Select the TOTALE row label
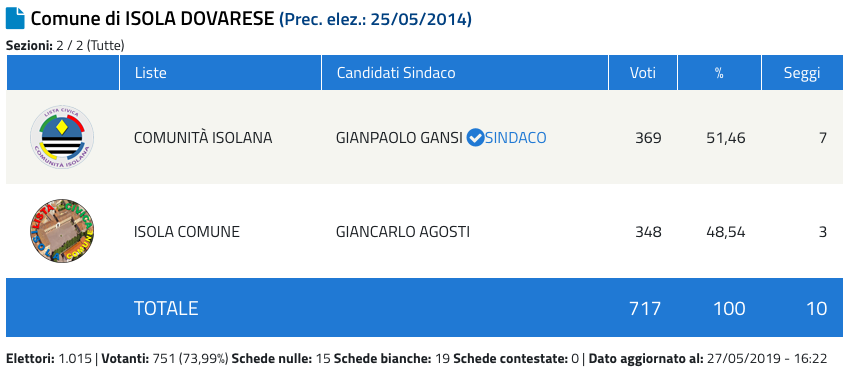 pos(166,308)
